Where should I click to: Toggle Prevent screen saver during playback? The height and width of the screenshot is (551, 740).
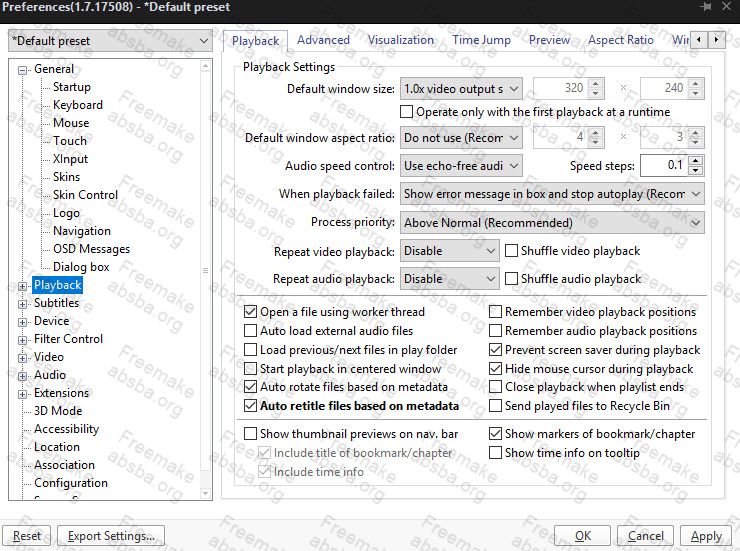[495, 350]
